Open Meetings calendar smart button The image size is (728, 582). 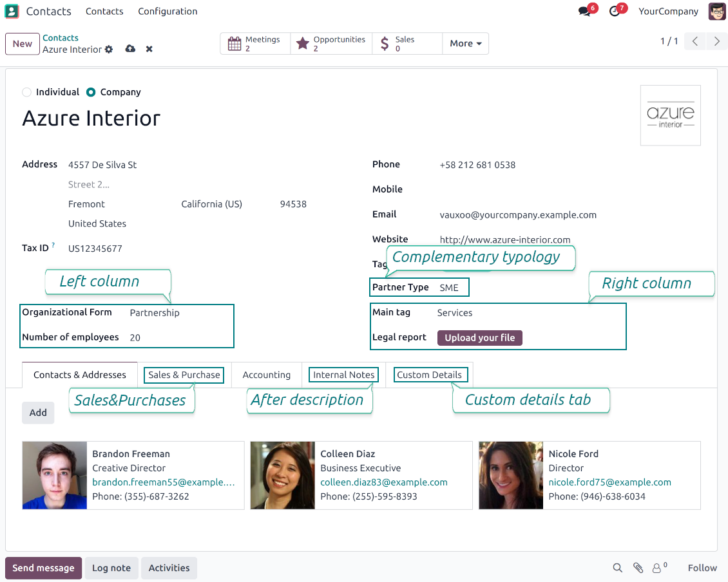[255, 44]
